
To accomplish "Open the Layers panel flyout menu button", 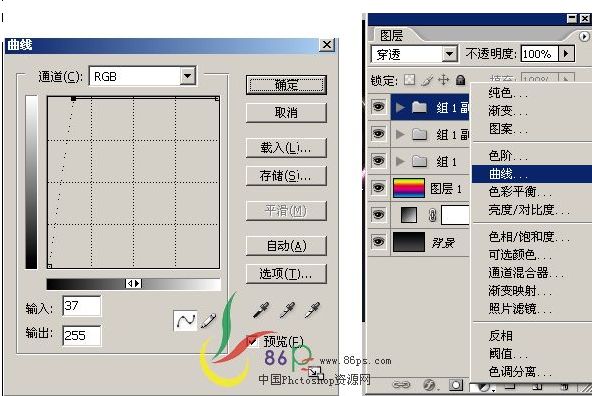I will 584,36.
